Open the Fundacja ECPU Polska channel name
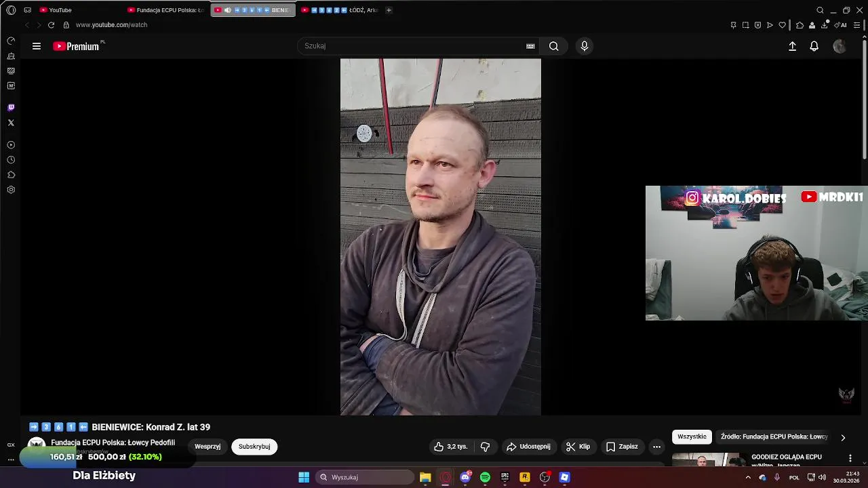This screenshot has width=868, height=488. point(113,443)
